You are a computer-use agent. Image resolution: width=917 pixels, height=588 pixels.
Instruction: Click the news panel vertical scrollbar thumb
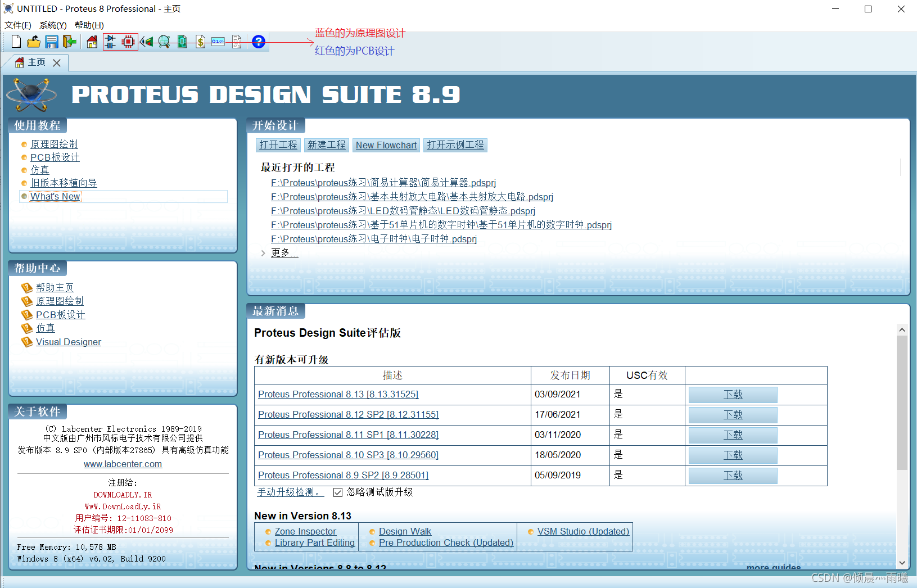pos(902,402)
